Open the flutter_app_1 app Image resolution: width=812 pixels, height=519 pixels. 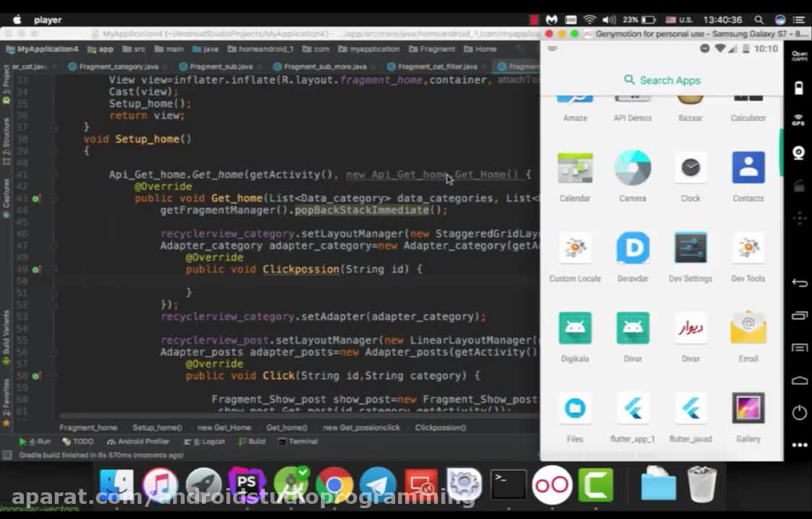[632, 409]
